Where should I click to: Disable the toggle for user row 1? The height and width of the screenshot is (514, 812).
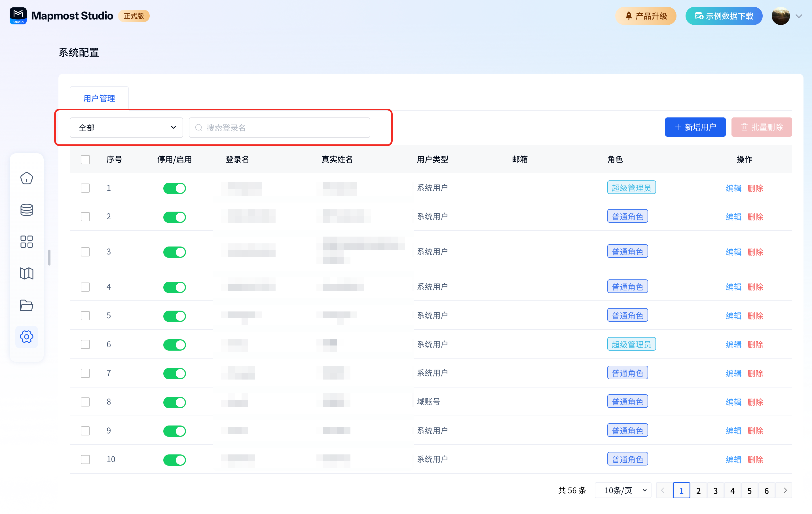[x=174, y=188]
